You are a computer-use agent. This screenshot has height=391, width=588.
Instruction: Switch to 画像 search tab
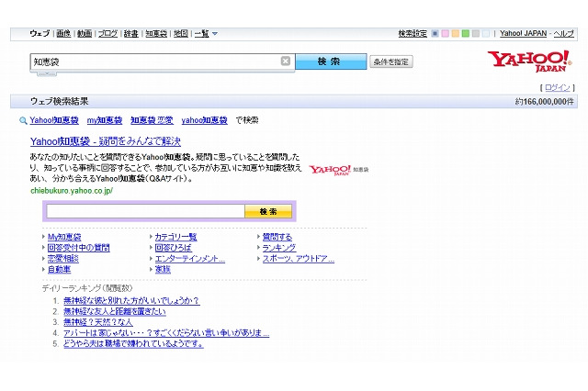[x=63, y=33]
